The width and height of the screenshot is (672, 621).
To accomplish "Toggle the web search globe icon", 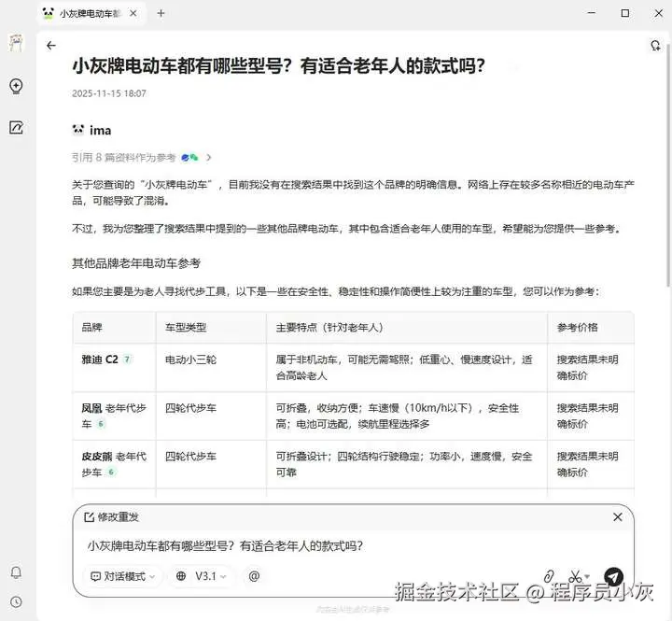I will tap(181, 576).
